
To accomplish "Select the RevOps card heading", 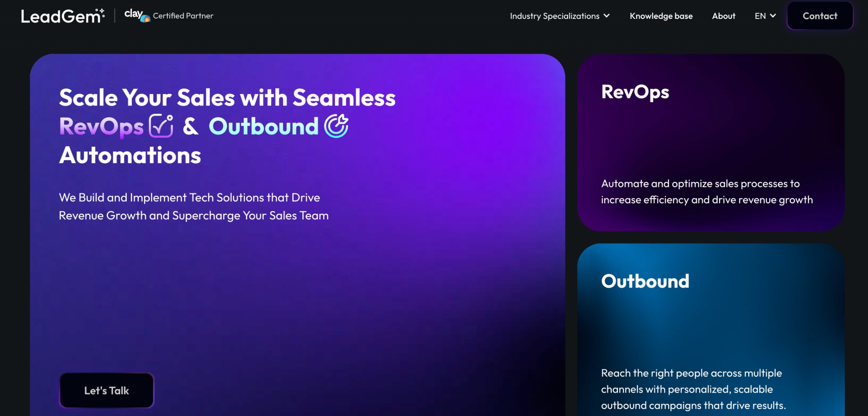I will pos(635,92).
